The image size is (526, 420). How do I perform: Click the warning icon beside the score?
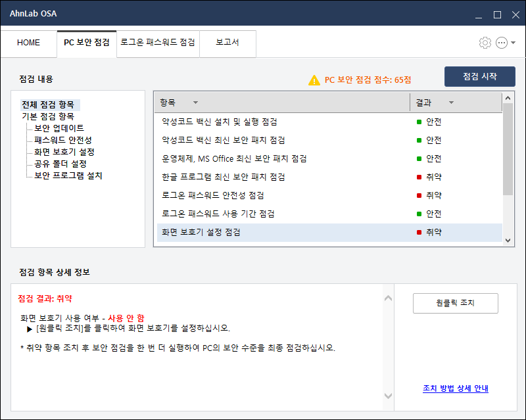click(x=314, y=80)
